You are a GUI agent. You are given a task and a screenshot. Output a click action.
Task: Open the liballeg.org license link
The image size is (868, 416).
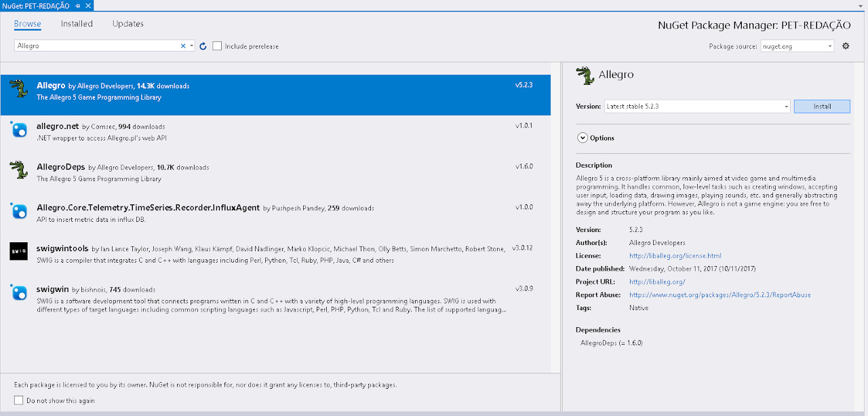[675, 256]
